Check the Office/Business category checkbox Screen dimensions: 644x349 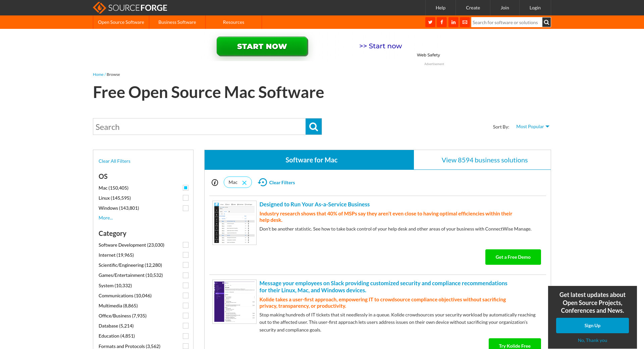[x=186, y=316]
